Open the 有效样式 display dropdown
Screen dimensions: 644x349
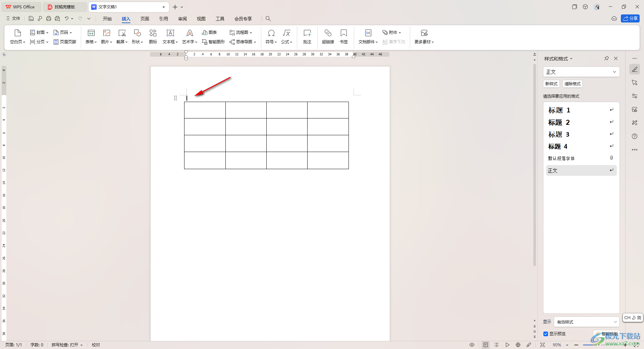click(587, 322)
